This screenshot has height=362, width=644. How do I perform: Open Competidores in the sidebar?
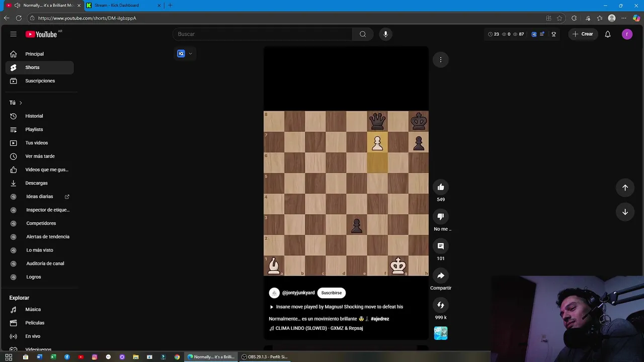pos(39,223)
